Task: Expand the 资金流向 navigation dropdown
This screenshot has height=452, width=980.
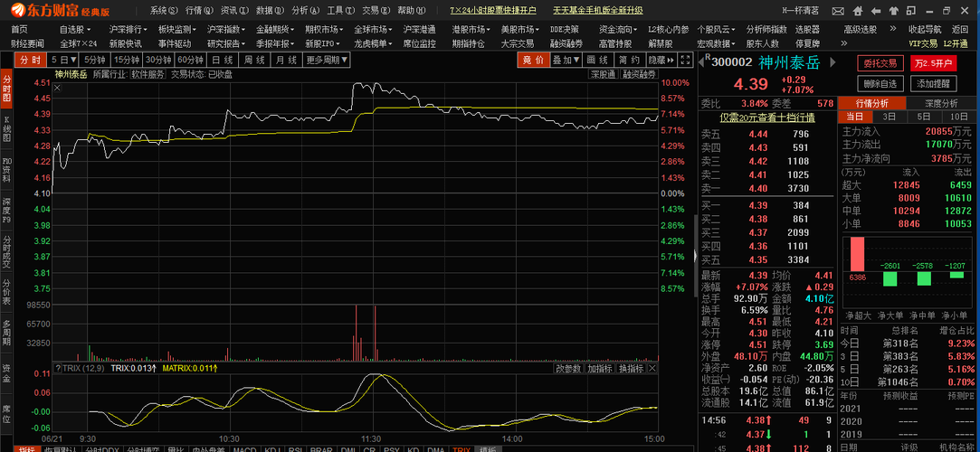Action: (618, 29)
